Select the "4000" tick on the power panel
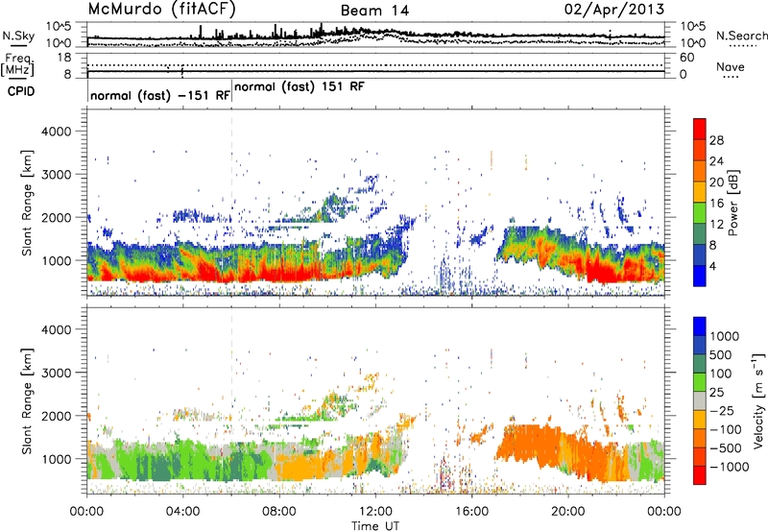This screenshot has width=768, height=532. (x=56, y=132)
